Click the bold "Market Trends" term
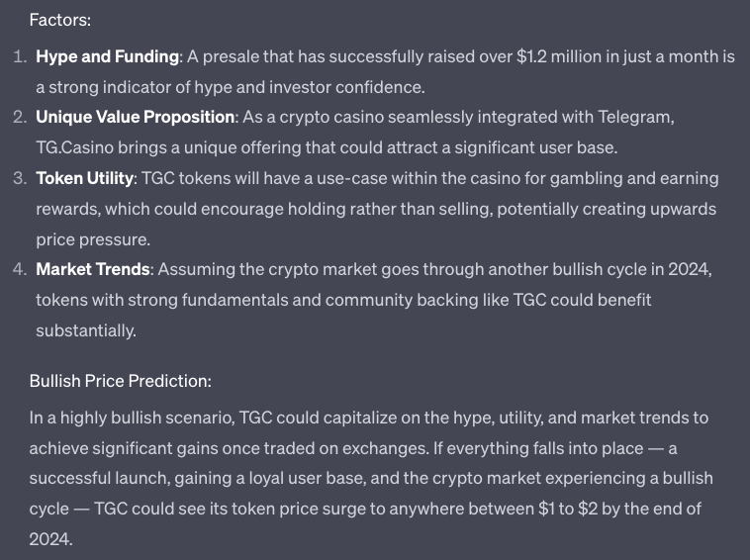Screen dimensions: 750x560 coord(93,269)
